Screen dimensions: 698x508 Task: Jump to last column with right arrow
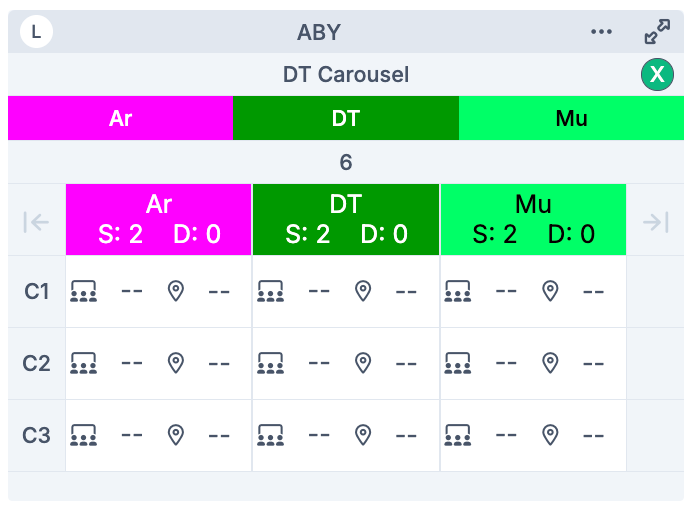click(656, 221)
